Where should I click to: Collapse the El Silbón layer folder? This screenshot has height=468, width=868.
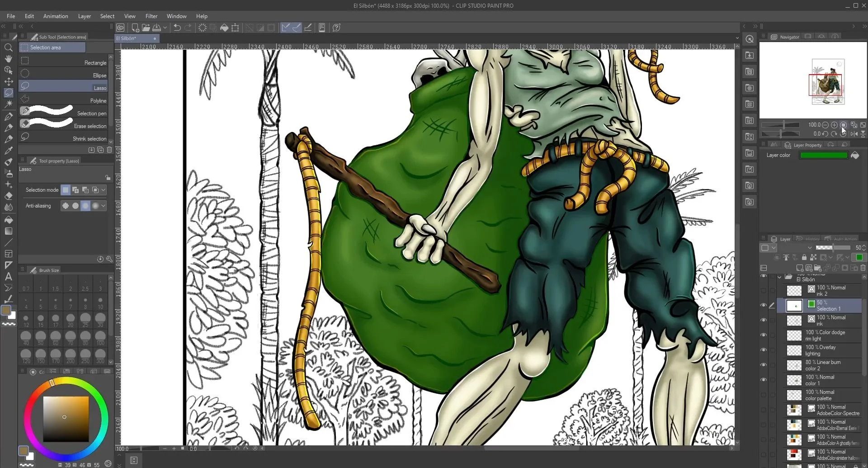tap(779, 277)
